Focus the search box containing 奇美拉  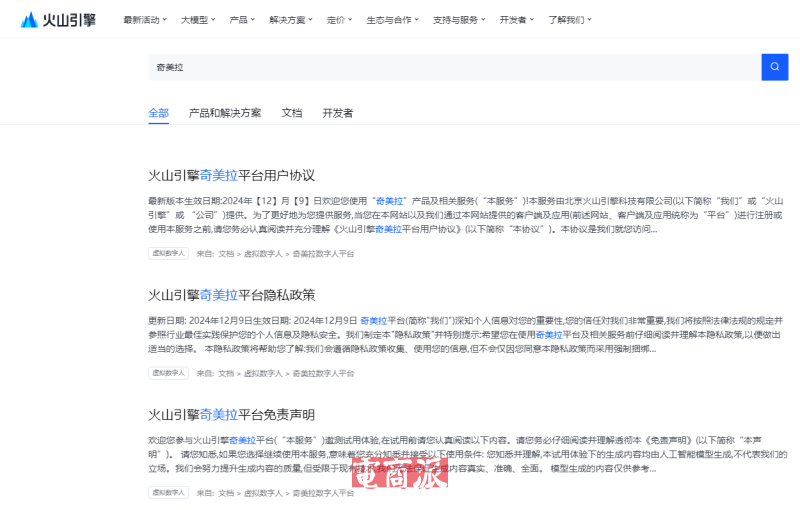click(454, 67)
